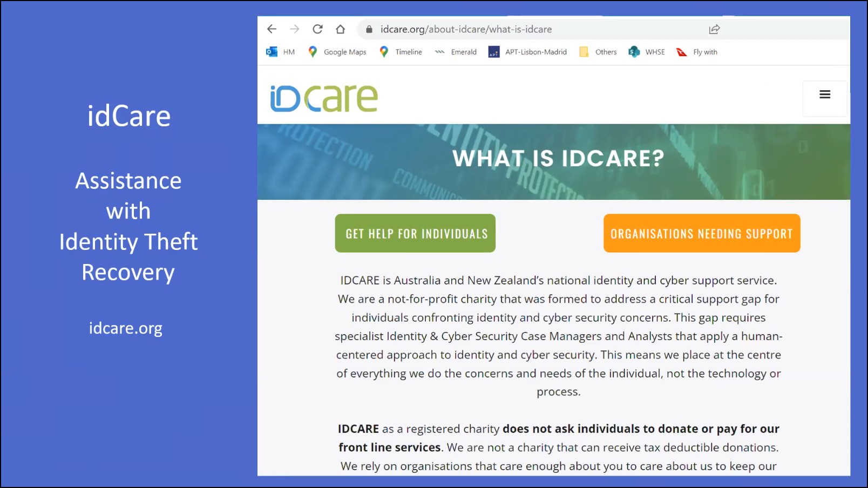Open the WHSE bookmark

[647, 52]
